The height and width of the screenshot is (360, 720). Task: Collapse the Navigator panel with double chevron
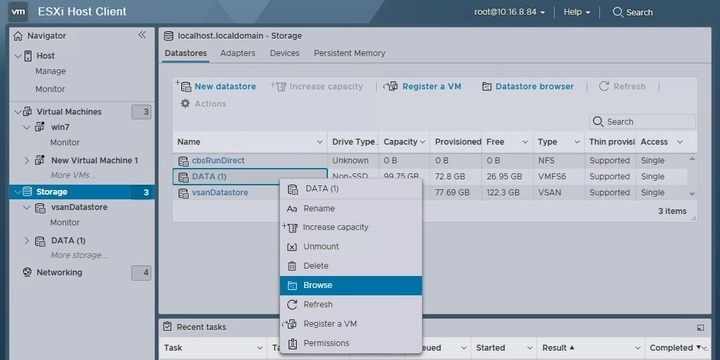[142, 35]
